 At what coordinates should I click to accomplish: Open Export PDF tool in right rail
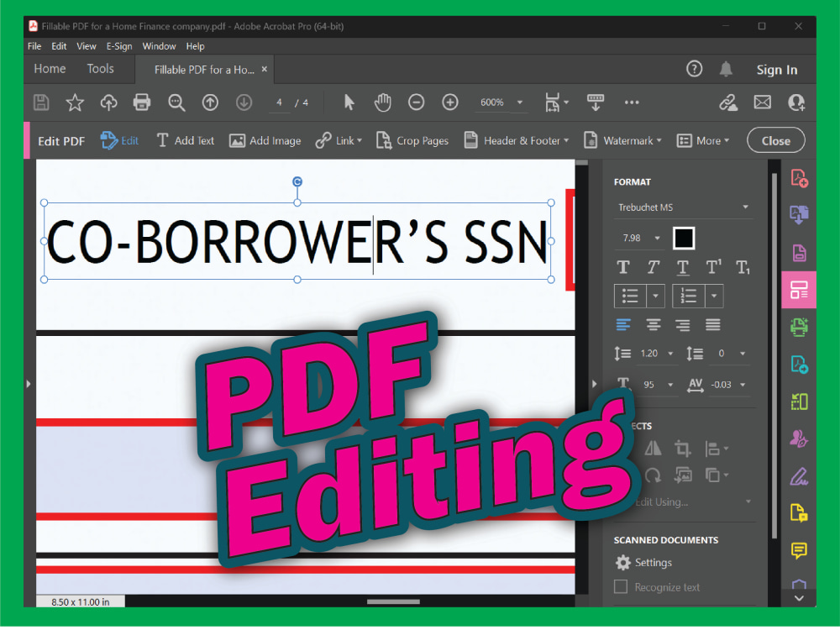pos(800,215)
